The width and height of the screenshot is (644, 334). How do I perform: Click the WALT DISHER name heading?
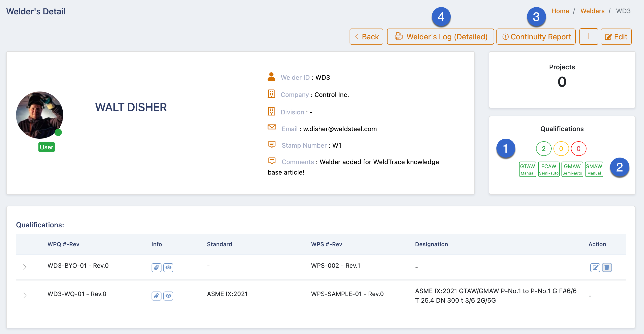click(131, 107)
